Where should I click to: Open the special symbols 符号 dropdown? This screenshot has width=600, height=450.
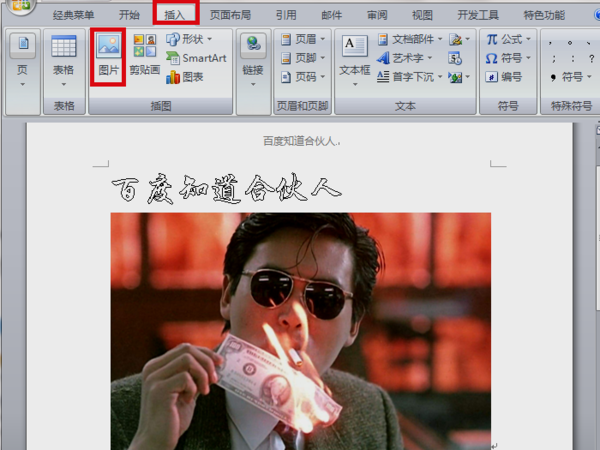click(571, 77)
